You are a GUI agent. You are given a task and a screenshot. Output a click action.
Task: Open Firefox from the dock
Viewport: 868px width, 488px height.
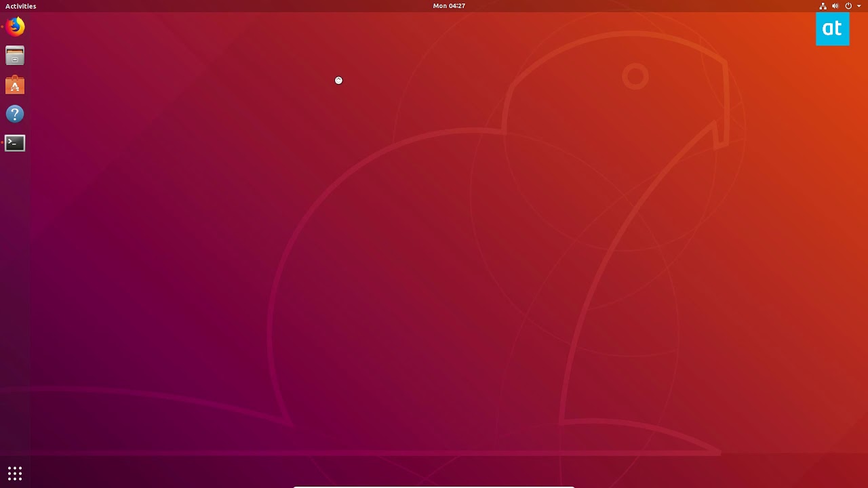15,27
